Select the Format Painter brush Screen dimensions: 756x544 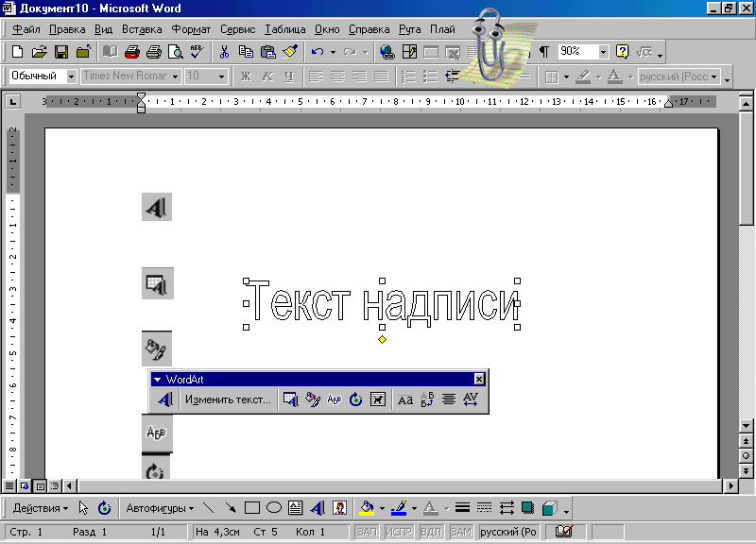click(290, 52)
